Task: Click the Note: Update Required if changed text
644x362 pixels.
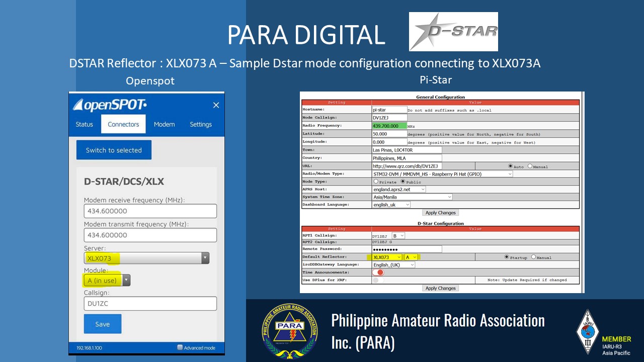Action: pyautogui.click(x=527, y=280)
